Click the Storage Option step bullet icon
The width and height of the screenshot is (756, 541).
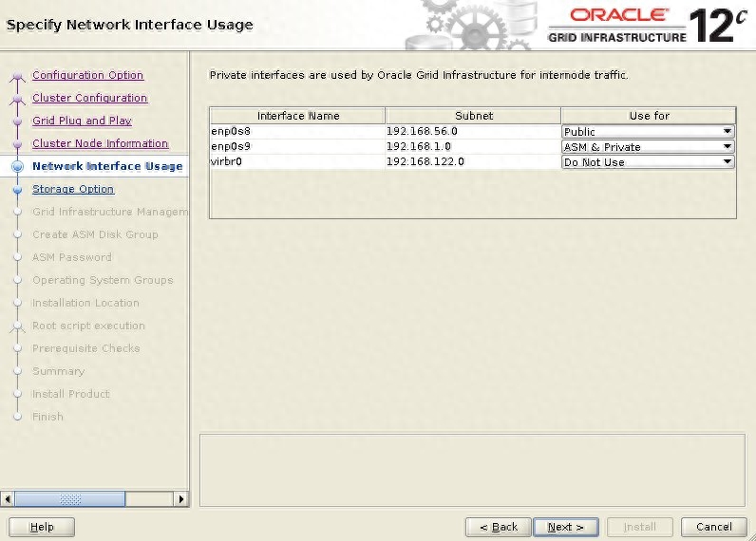(17, 189)
